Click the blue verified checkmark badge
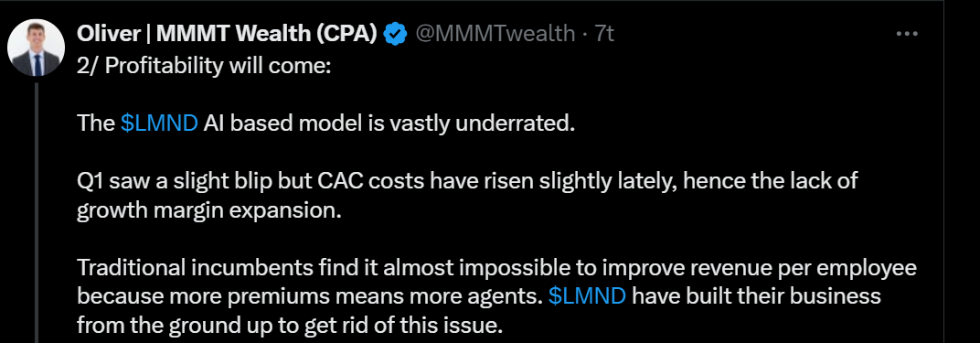980x343 pixels. pyautogui.click(x=395, y=34)
